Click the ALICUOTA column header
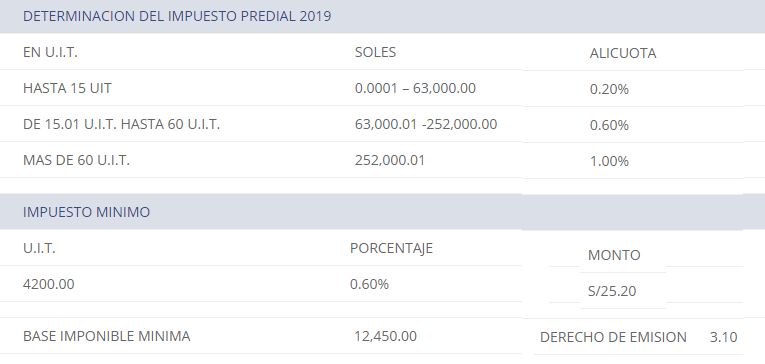This screenshot has height=364, width=765. pos(623,53)
